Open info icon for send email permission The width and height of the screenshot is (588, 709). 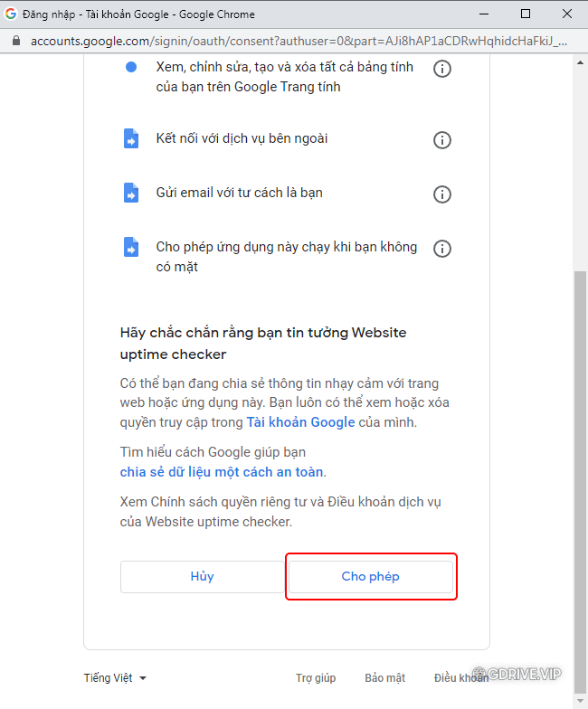tap(441, 194)
